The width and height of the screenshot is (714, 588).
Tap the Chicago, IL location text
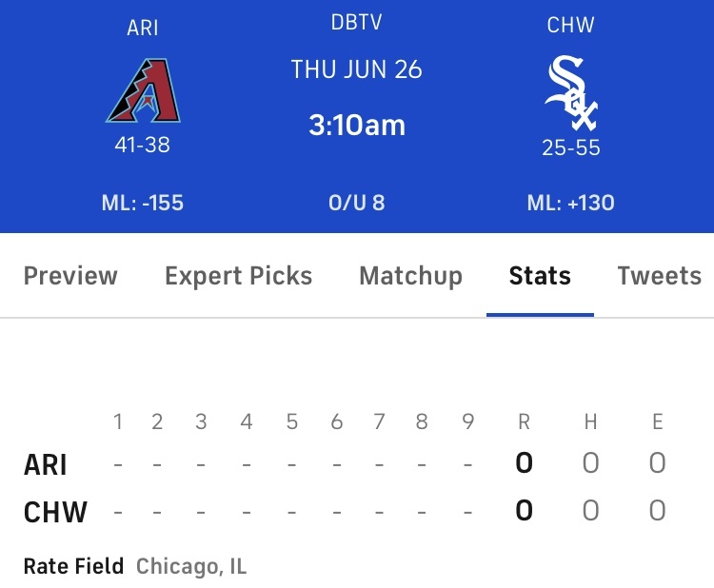(191, 567)
